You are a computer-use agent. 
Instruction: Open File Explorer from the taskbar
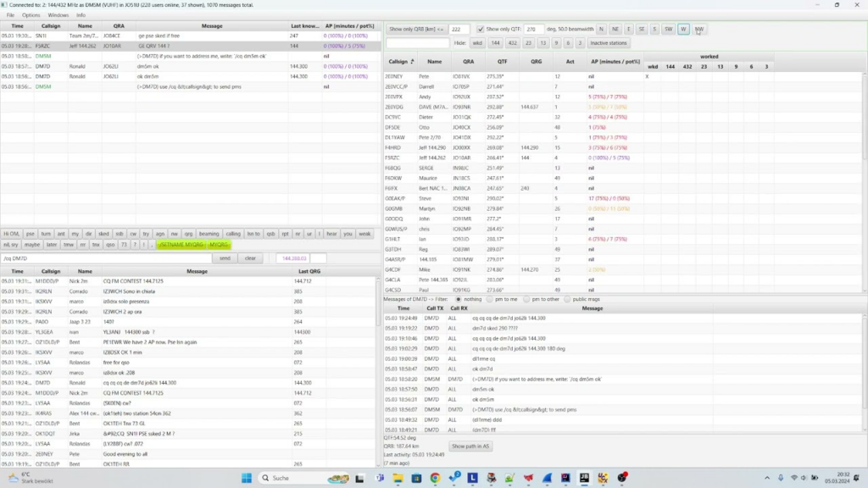(398, 478)
